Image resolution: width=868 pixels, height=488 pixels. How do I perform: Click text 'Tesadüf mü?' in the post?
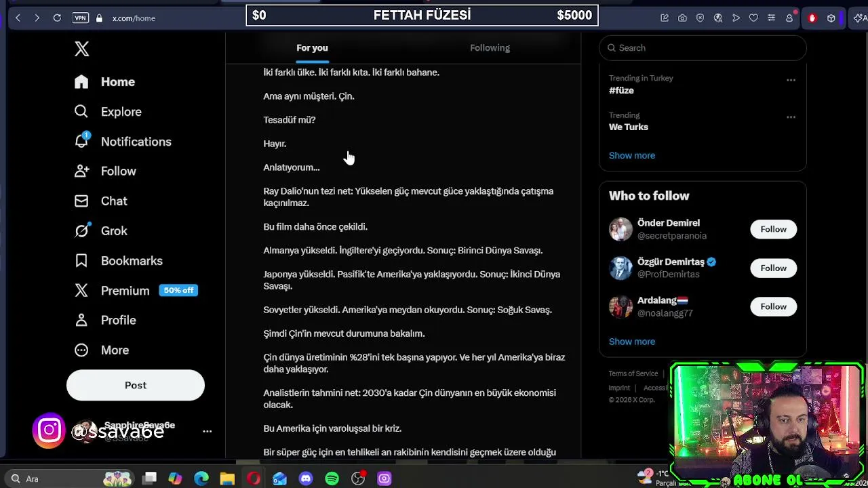(x=290, y=120)
